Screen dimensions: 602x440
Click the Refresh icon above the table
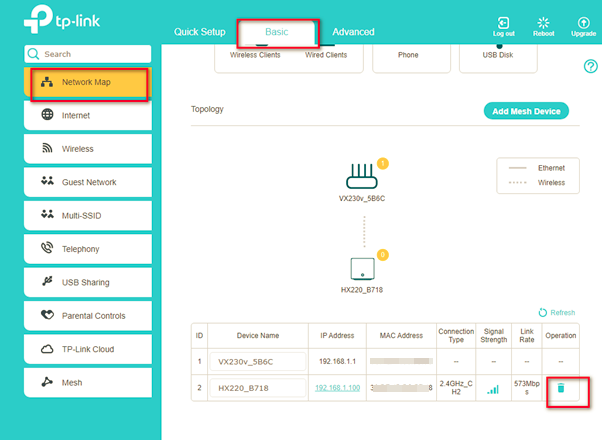(542, 313)
